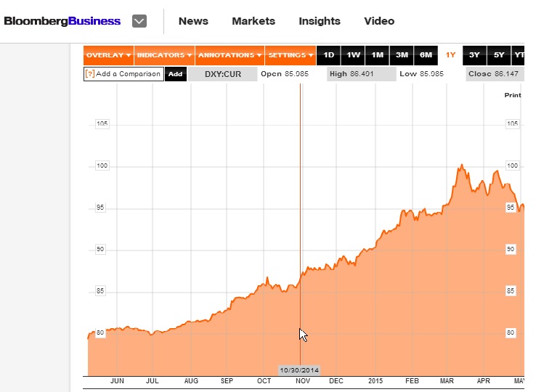The width and height of the screenshot is (536, 392).
Task: Click the JUN label on x-axis
Action: (x=117, y=380)
